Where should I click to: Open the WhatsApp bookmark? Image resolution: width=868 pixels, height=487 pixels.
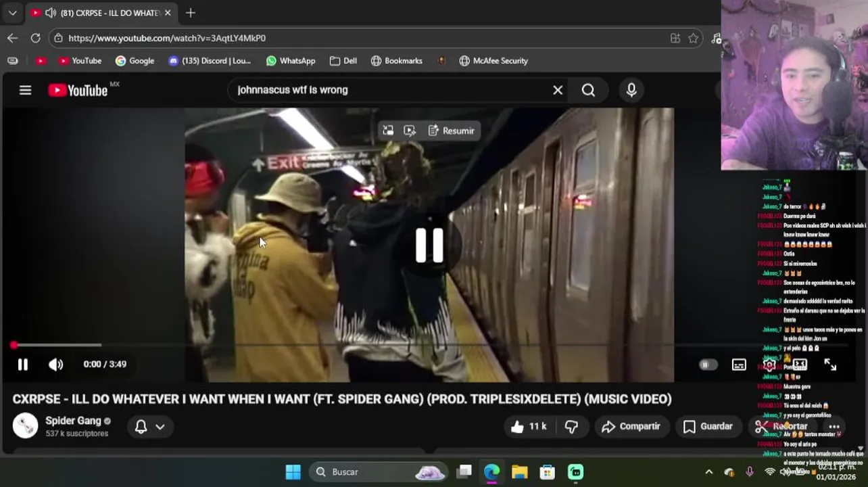[x=291, y=61]
